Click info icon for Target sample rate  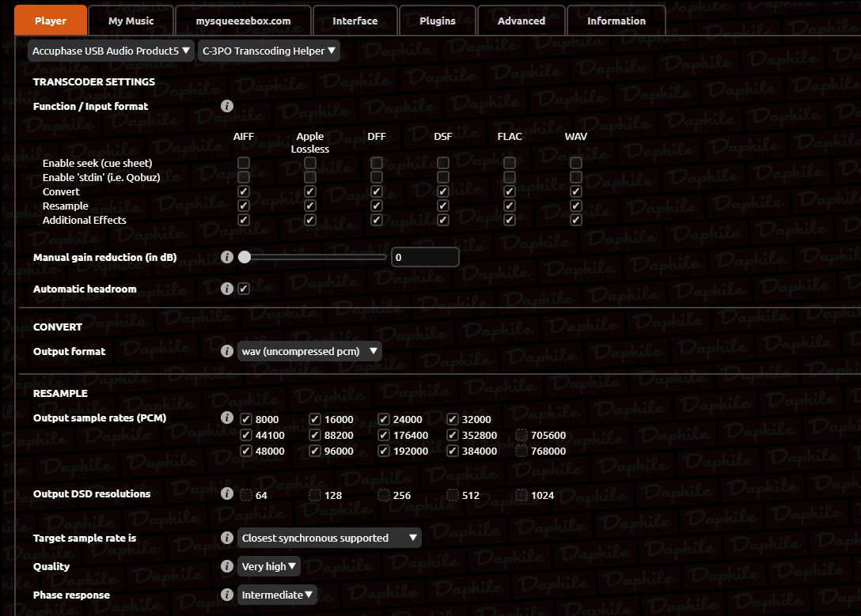coord(227,538)
